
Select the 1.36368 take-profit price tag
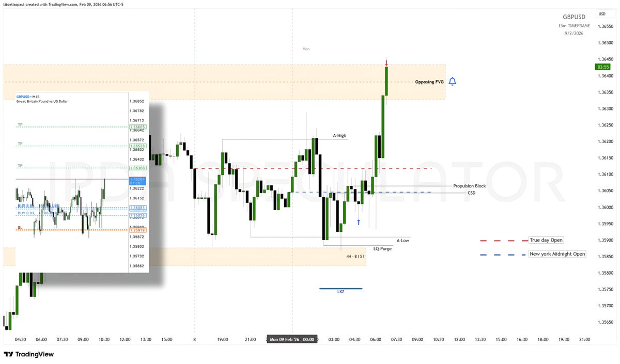click(138, 168)
